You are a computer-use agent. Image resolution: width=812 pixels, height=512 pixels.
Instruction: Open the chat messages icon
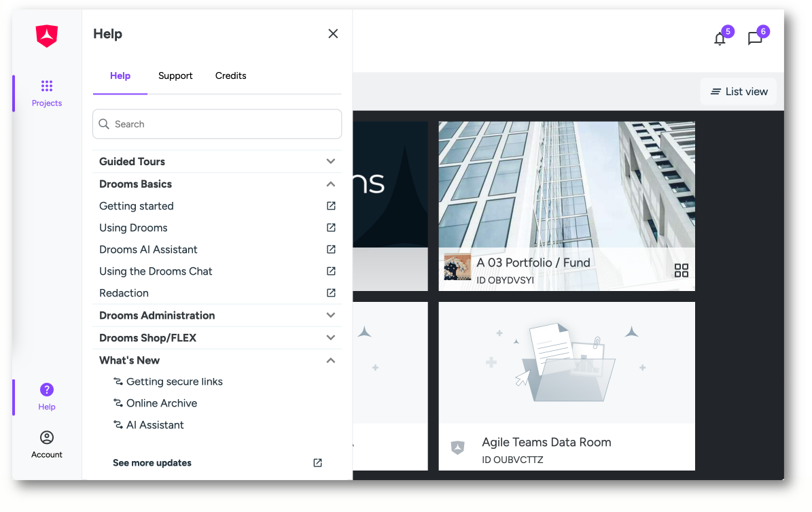755,38
